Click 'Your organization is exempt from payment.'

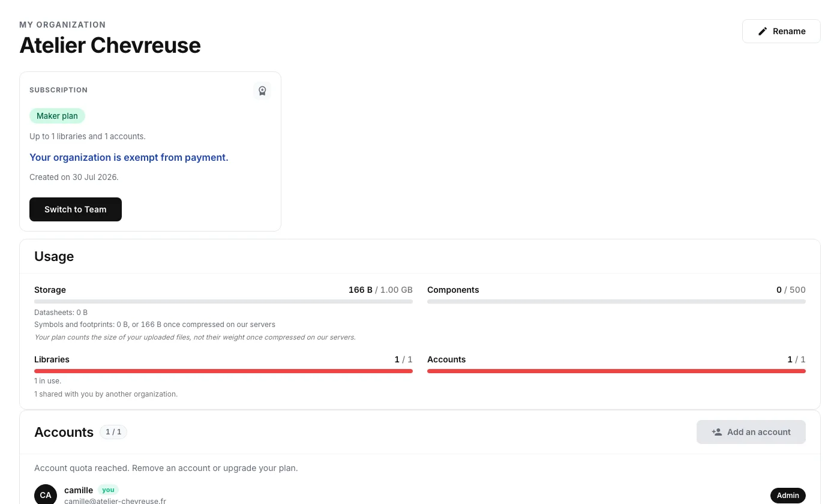tap(129, 157)
